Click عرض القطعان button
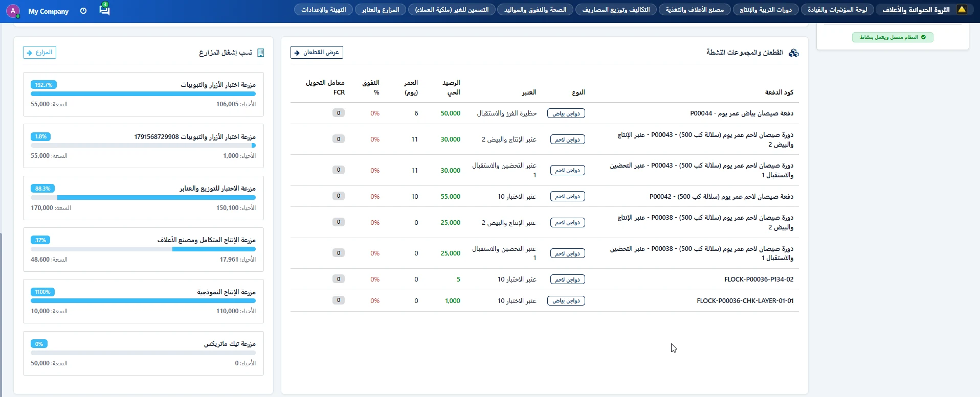This screenshot has height=397, width=980. pyautogui.click(x=317, y=53)
